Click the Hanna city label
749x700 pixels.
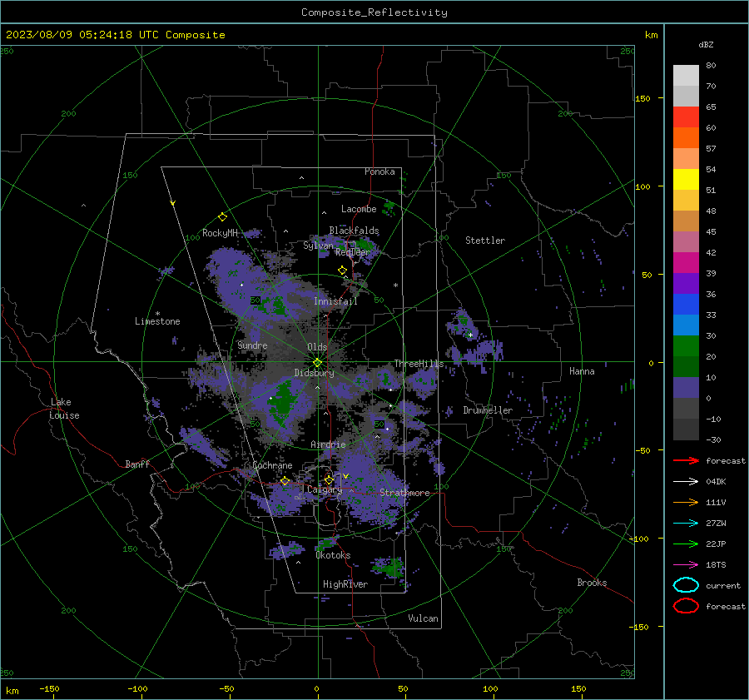[582, 371]
